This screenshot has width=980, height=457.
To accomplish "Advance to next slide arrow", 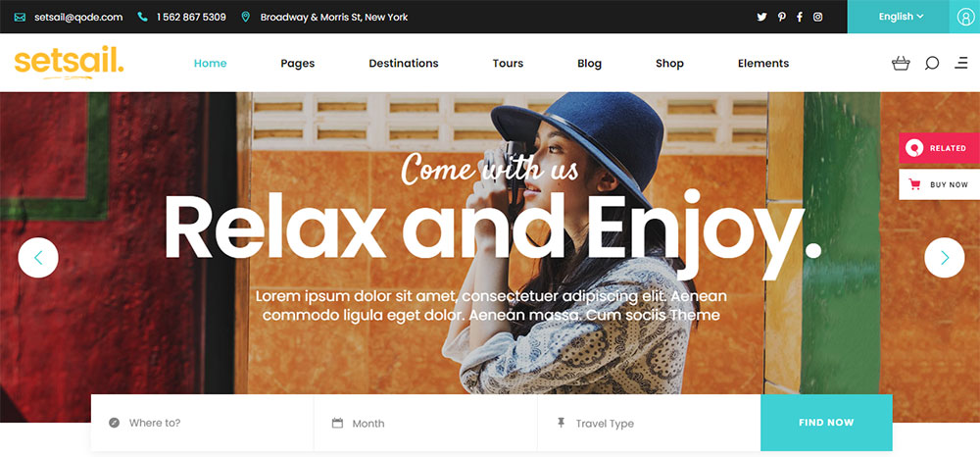I will click(x=945, y=258).
